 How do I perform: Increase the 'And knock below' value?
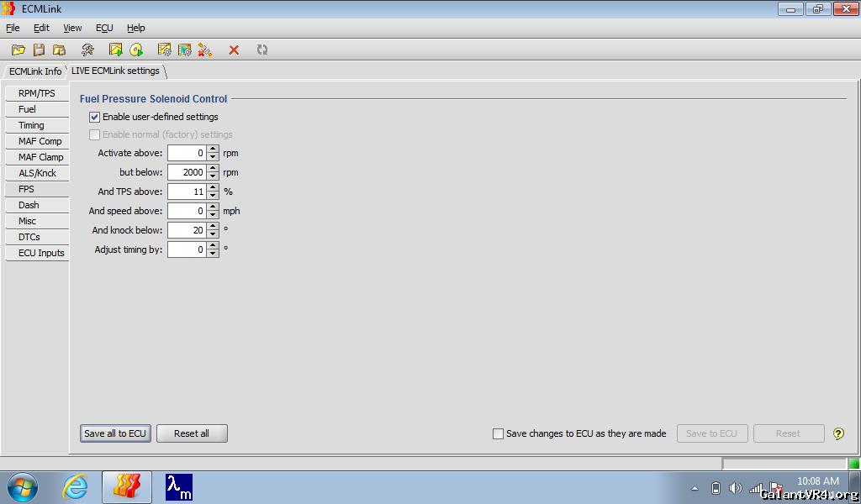[x=213, y=227]
